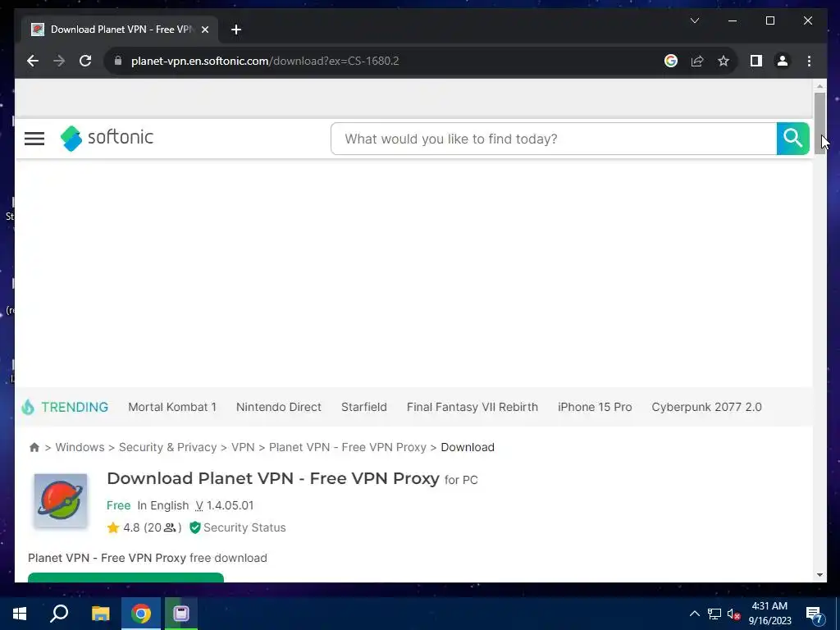Viewport: 840px width, 630px height.
Task: Click the Softonic logo
Action: coord(107,138)
